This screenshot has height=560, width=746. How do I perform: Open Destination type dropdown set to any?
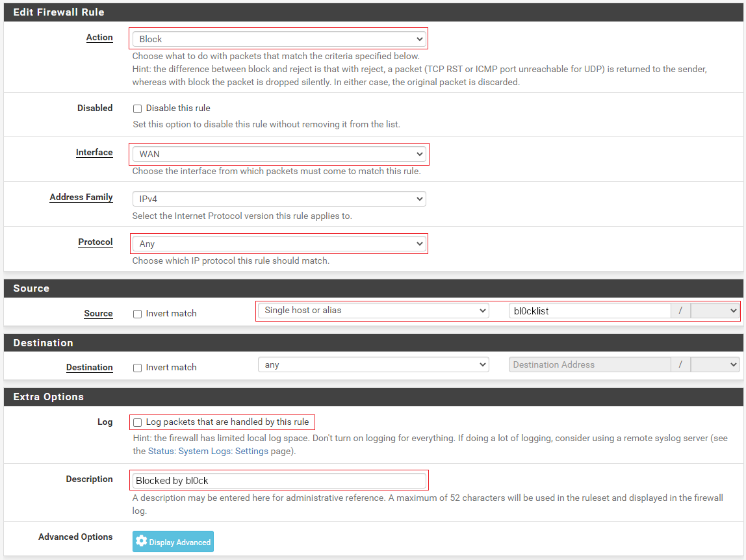click(x=373, y=365)
